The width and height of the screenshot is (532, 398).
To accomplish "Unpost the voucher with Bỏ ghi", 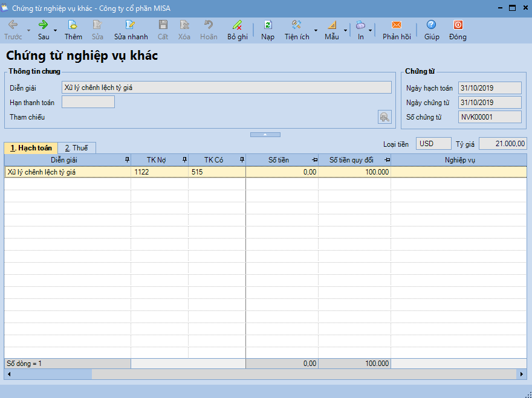I will 238,30.
